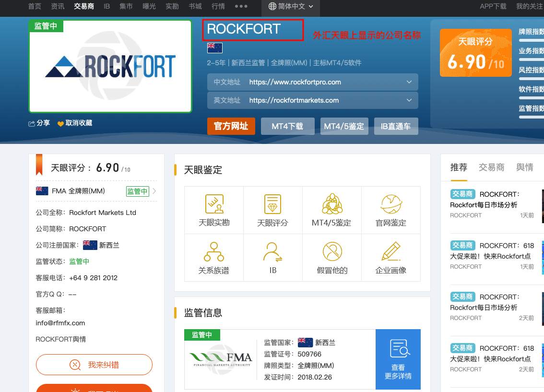Open the 企业画像 company profile icon

point(391,251)
